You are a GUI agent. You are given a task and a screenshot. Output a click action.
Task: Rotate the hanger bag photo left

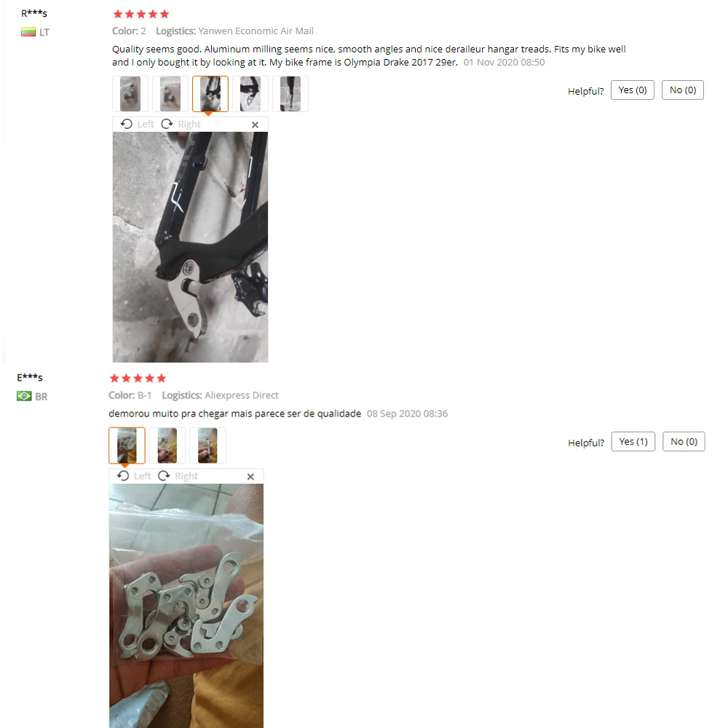pos(134,476)
